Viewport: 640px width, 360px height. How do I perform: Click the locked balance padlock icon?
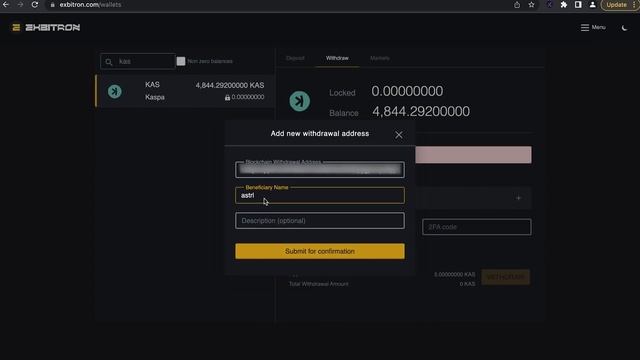[x=227, y=98]
